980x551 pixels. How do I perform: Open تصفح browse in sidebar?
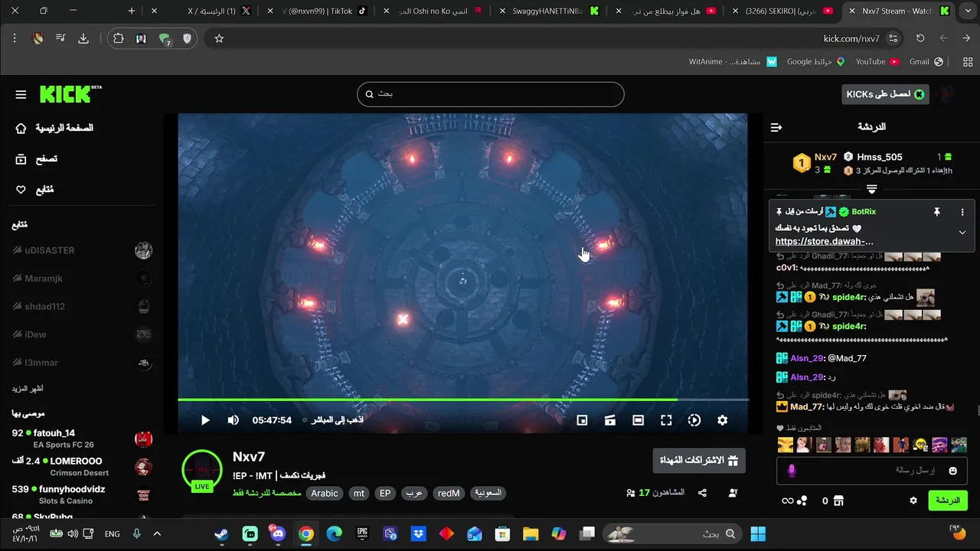[x=37, y=159]
